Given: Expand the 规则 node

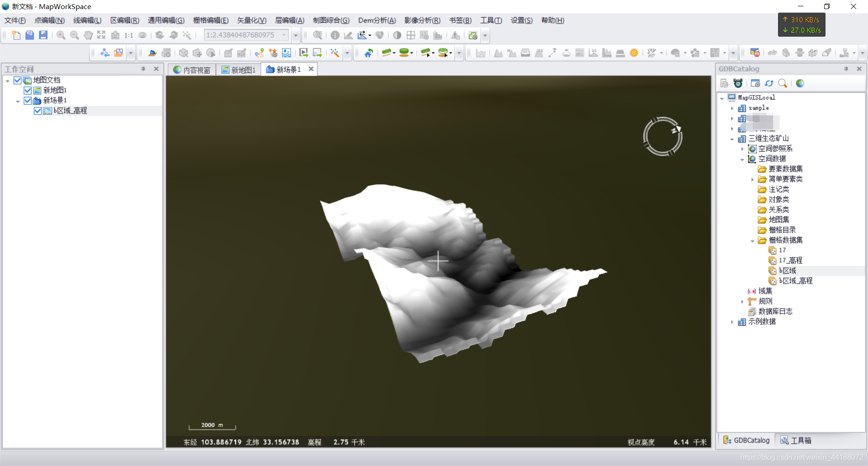Looking at the screenshot, I should click(x=742, y=302).
